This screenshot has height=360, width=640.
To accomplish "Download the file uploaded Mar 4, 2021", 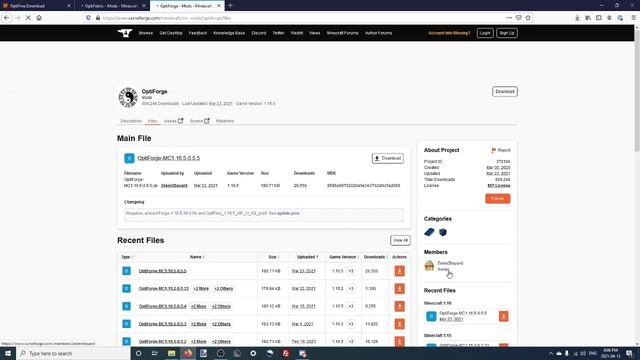I will point(400,324).
